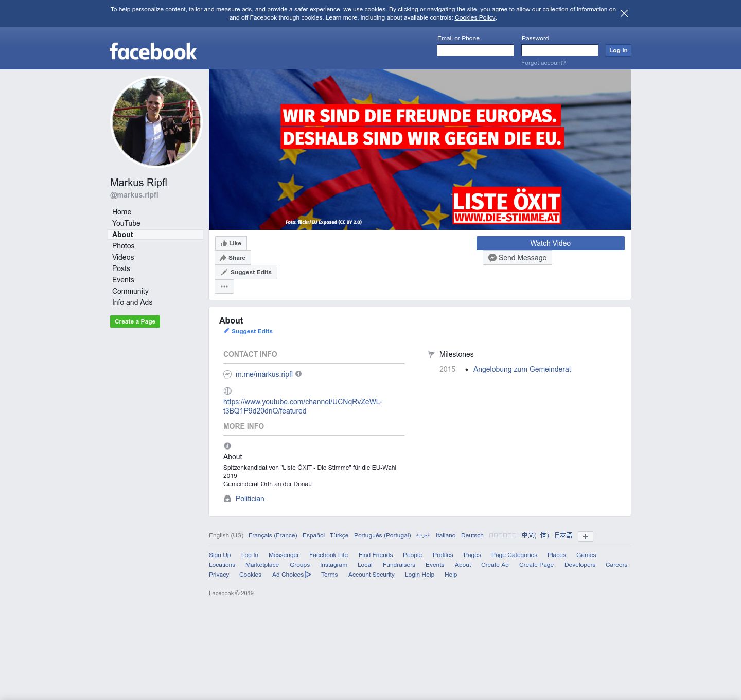
Task: Click the pencil icon beside Suggest Edits link
Action: tap(226, 331)
